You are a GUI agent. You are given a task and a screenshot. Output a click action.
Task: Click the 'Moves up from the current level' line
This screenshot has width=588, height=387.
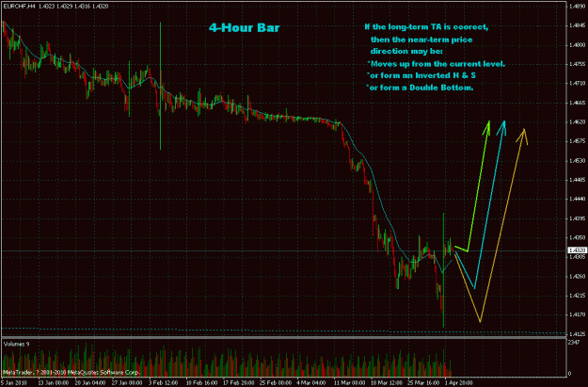click(x=437, y=64)
